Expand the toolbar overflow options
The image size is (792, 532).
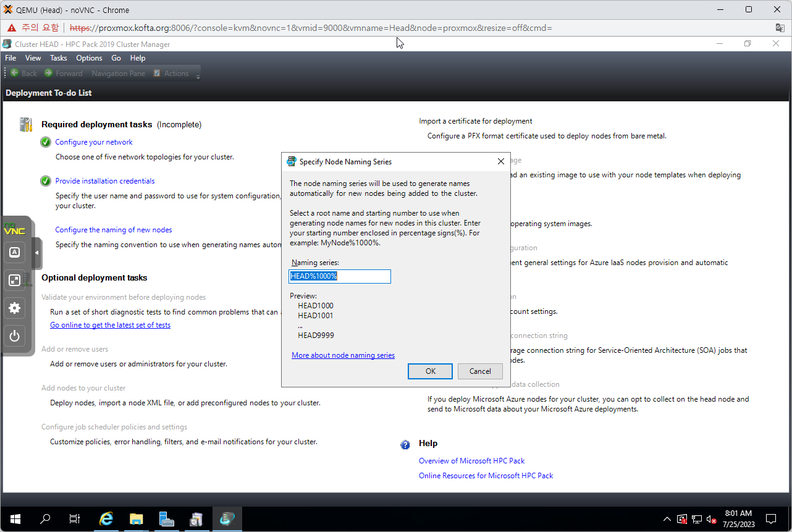198,76
